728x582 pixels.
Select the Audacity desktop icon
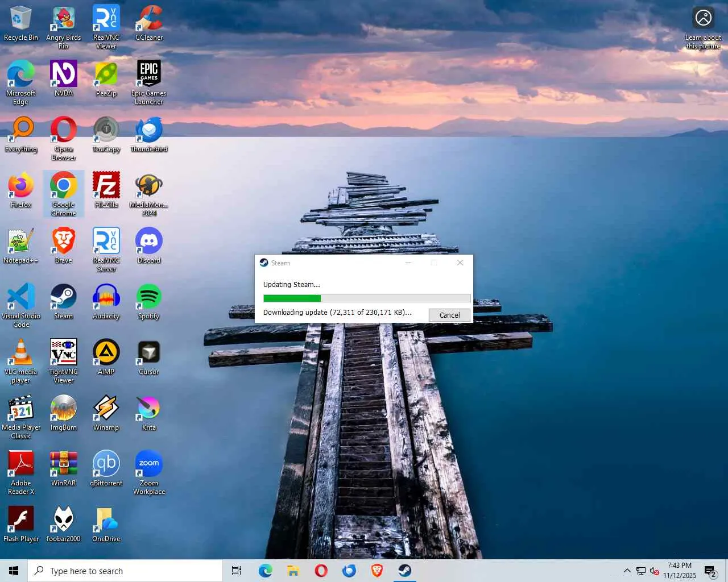point(106,302)
